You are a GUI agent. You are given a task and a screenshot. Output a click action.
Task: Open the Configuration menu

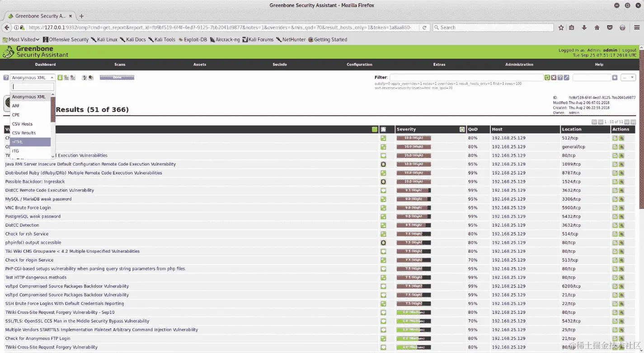click(x=359, y=65)
